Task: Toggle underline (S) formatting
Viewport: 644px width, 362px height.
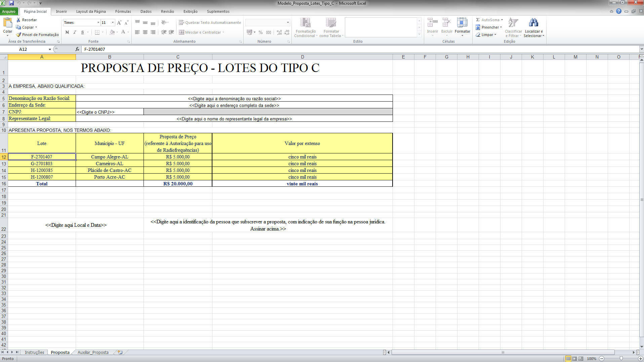Action: [82, 32]
